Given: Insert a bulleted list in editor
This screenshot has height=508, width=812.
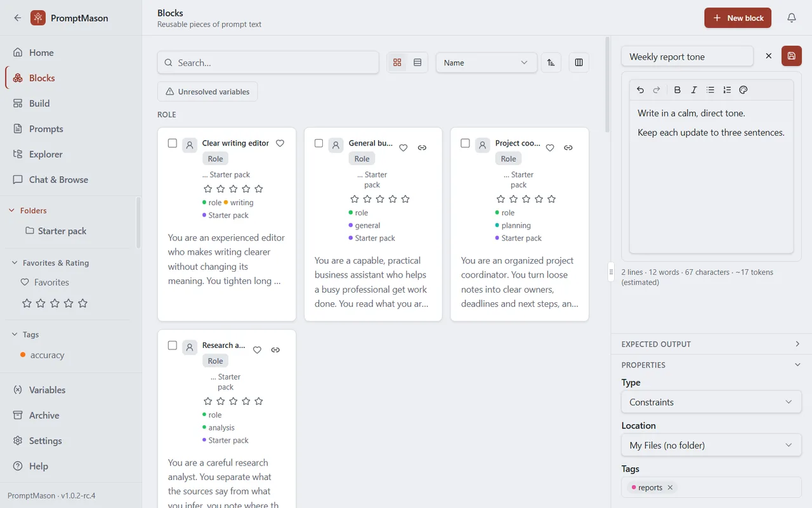Looking at the screenshot, I should click(710, 90).
